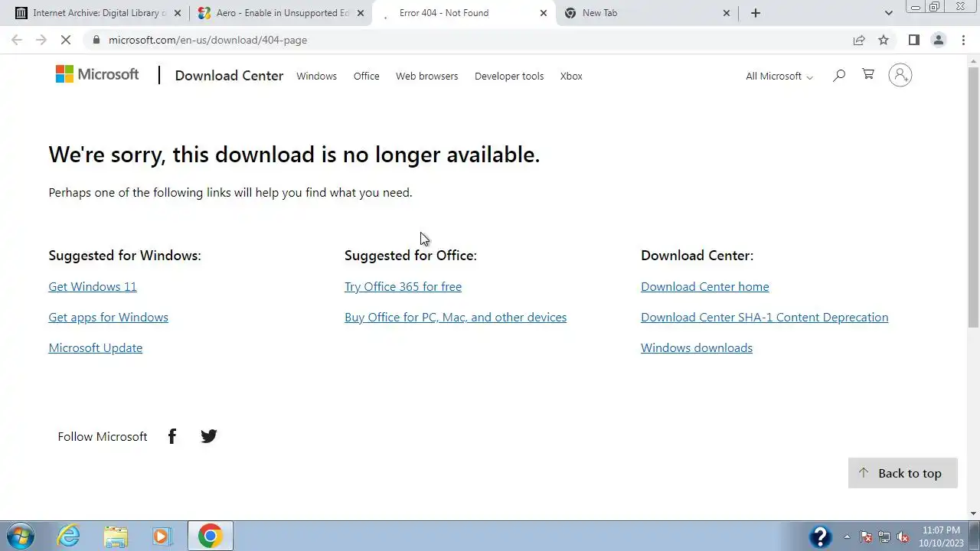Close the Internet Archive tab
This screenshot has width=980, height=551.
tap(178, 13)
